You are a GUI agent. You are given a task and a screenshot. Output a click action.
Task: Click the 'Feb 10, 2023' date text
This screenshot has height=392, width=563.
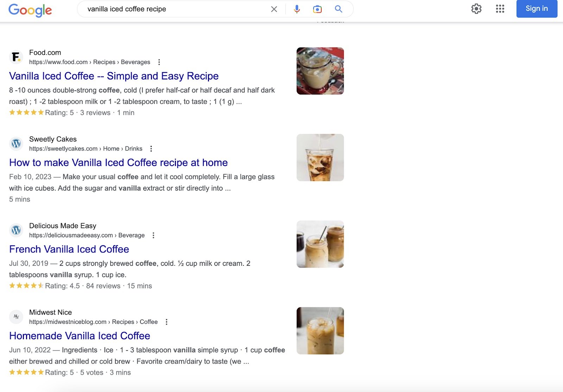(x=30, y=177)
